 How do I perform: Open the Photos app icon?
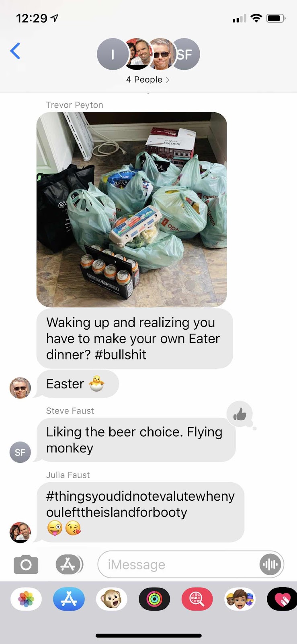(26, 599)
